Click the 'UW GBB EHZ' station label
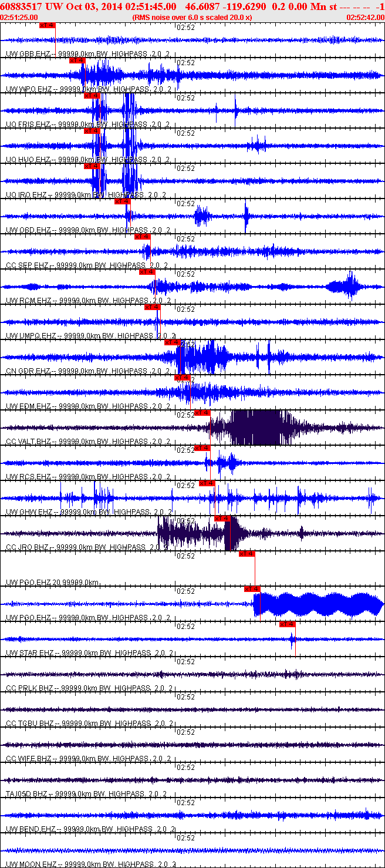Screen dimensions: 385x868 click(x=29, y=54)
